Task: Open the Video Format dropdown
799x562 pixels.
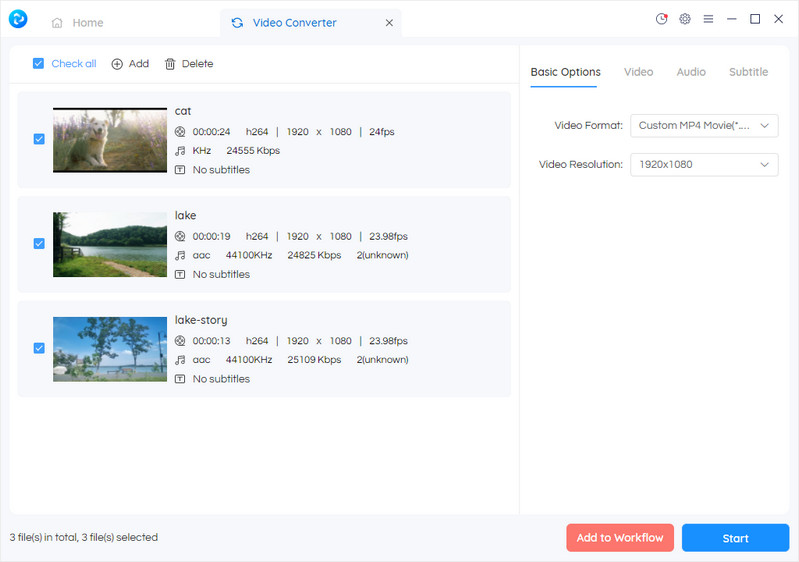Action: tap(704, 126)
